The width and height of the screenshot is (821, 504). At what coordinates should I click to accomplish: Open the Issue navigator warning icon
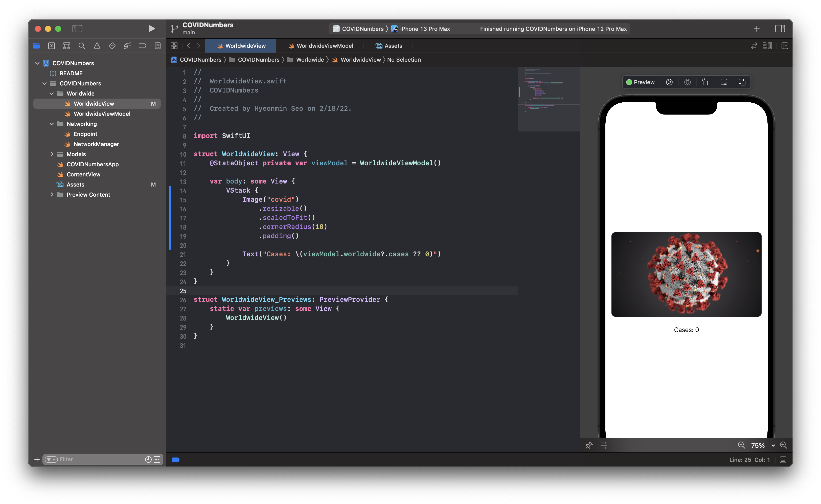tap(97, 46)
